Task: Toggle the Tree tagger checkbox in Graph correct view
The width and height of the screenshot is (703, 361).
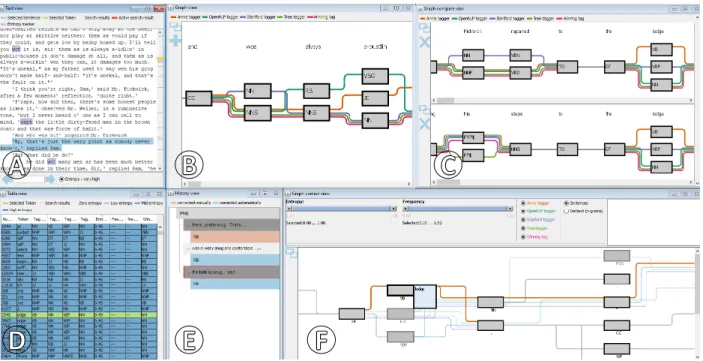Action: [x=523, y=228]
